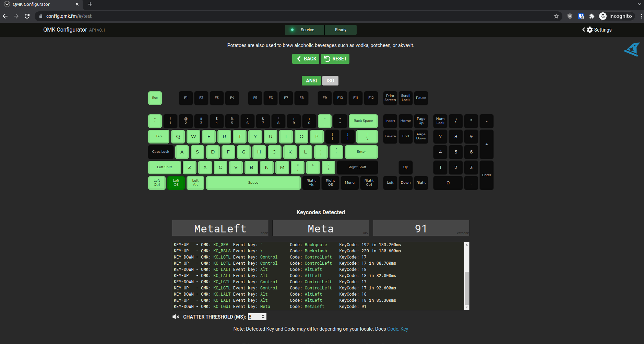Select the ANSI layout option
This screenshot has width=644, height=344.
(x=311, y=80)
